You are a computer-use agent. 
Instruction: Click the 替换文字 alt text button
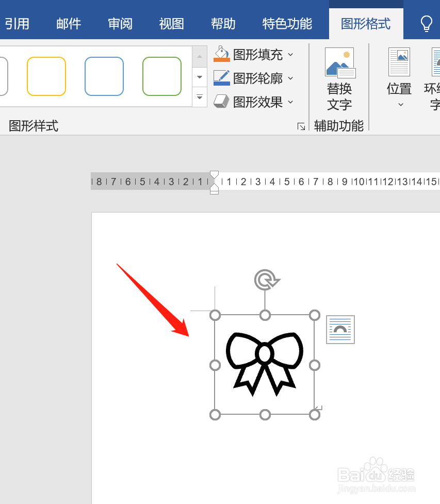(x=339, y=79)
